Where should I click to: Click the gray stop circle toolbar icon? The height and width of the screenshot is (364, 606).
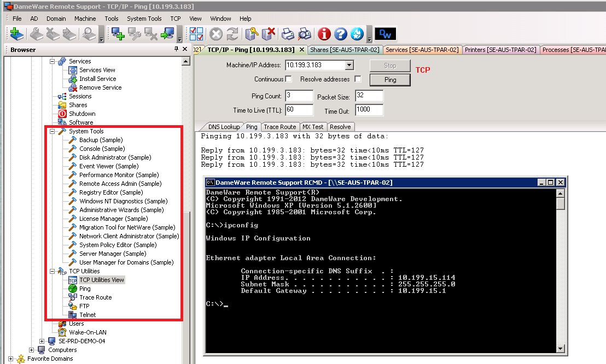tap(216, 34)
